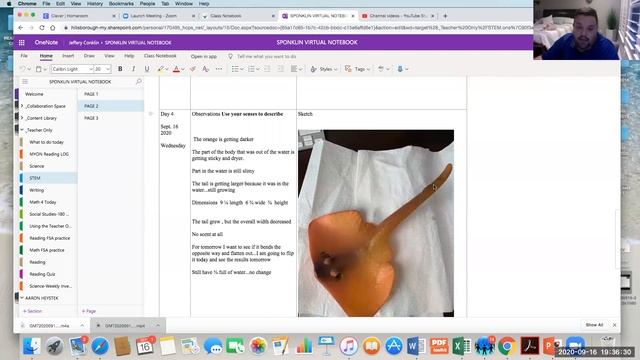Viewport: 640px width, 360px height.
Task: Apply bulleted list formatting
Action: tap(235, 69)
